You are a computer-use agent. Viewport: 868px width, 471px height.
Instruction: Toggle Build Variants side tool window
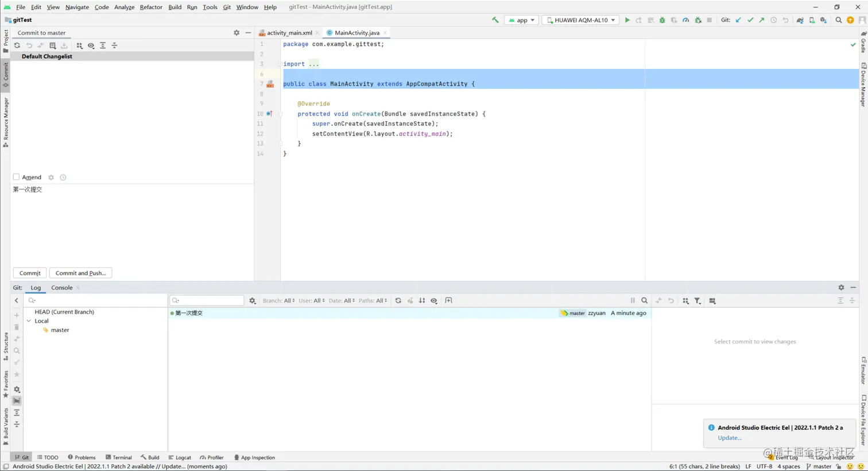click(6, 426)
